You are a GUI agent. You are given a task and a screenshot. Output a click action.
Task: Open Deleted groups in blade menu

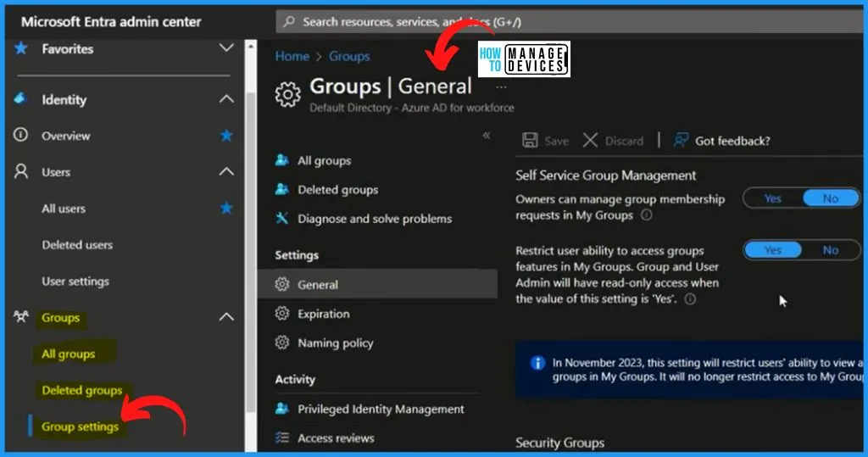click(338, 189)
